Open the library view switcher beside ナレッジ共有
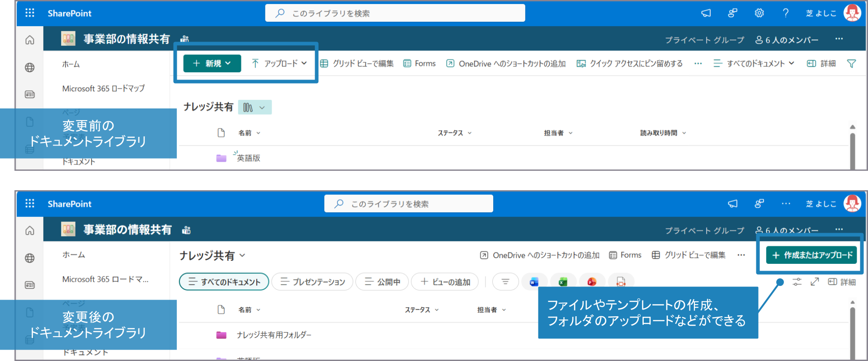This screenshot has height=361, width=868. [255, 108]
